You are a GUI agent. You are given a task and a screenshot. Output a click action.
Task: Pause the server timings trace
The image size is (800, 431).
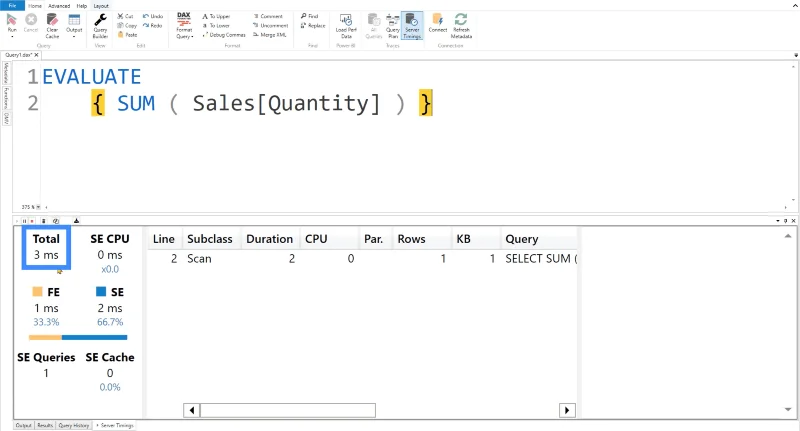click(24, 221)
